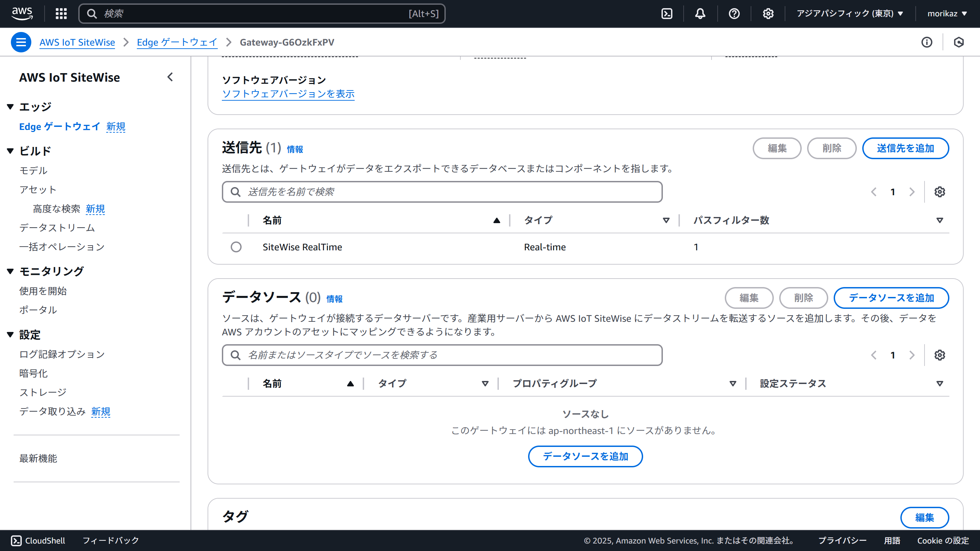The height and width of the screenshot is (551, 980).
Task: Click AWS IoT SiteWise breadcrumb link
Action: tap(77, 42)
